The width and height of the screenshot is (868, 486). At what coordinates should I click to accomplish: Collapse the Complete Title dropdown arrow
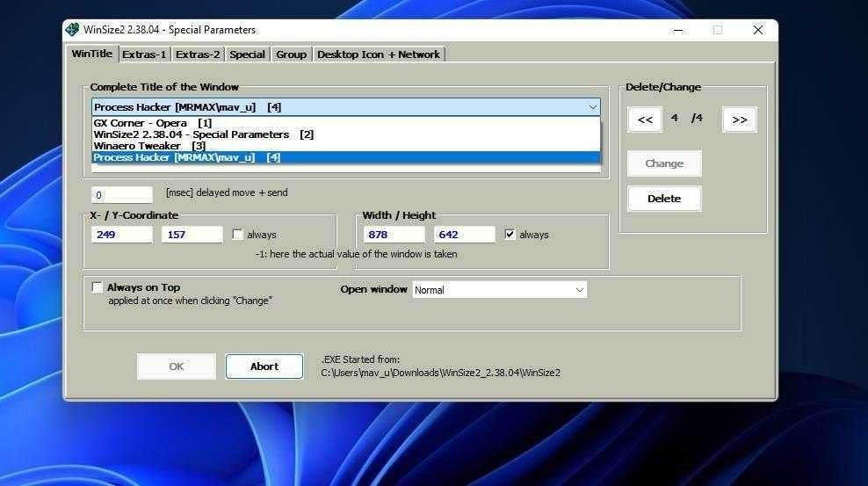592,107
